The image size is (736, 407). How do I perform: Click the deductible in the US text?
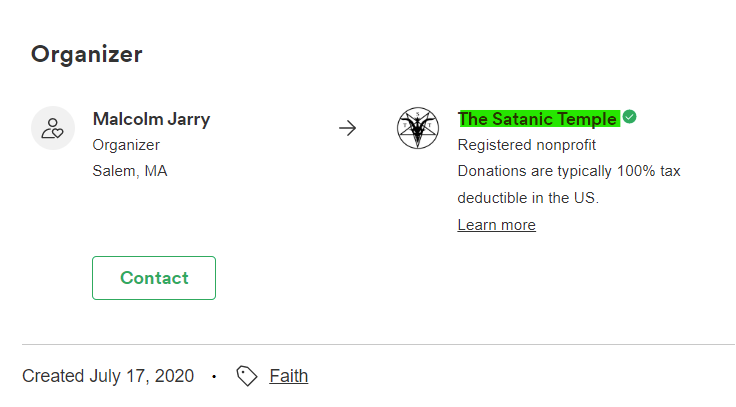(528, 197)
